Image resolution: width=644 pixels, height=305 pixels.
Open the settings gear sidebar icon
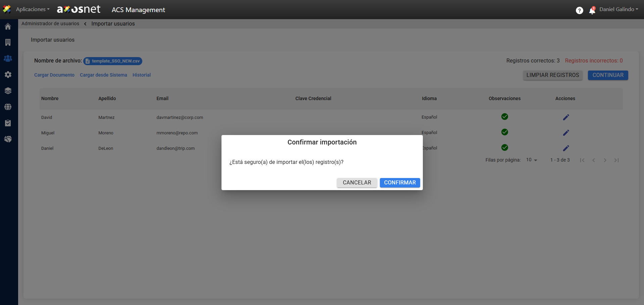coord(8,75)
